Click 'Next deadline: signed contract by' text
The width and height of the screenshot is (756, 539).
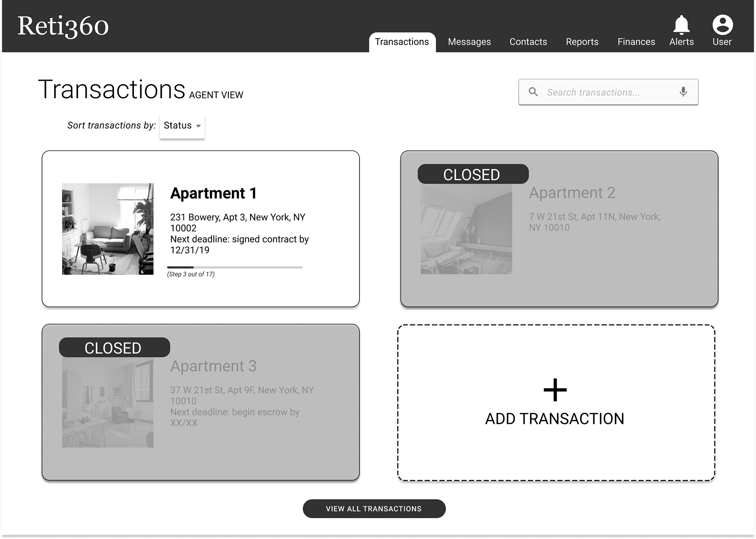(x=239, y=239)
